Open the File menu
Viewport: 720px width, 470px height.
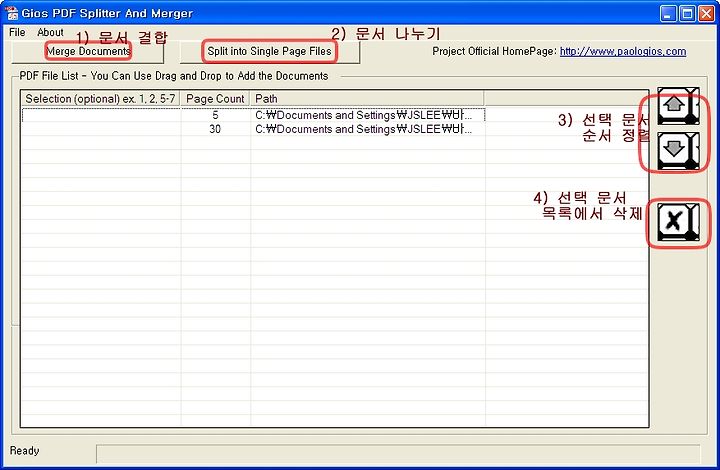[x=17, y=33]
